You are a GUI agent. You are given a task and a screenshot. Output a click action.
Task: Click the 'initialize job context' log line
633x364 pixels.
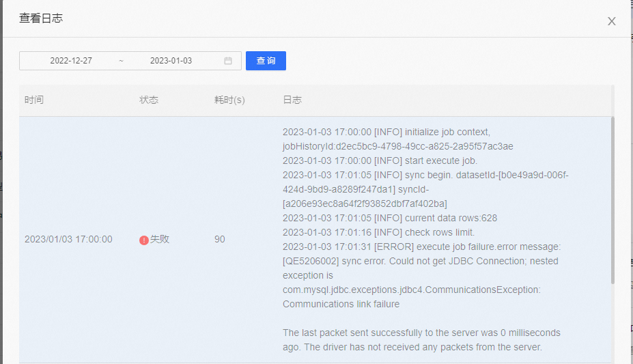coord(386,132)
